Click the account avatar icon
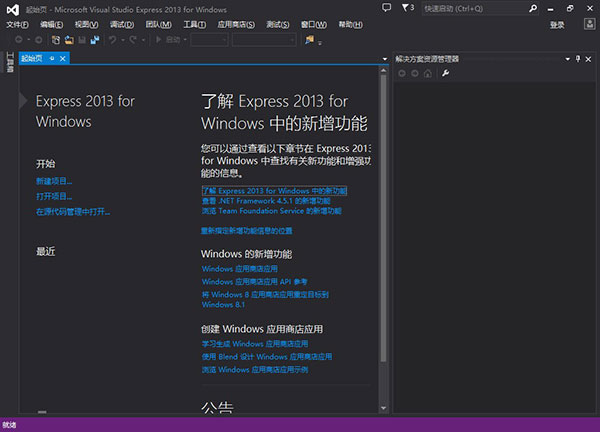Viewport: 600px width, 432px height. (589, 24)
